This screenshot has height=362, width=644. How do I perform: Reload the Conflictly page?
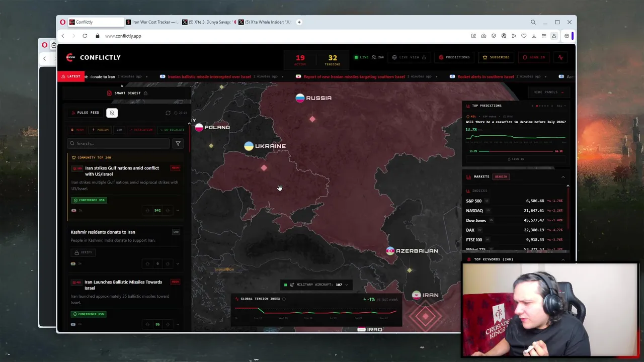85,36
